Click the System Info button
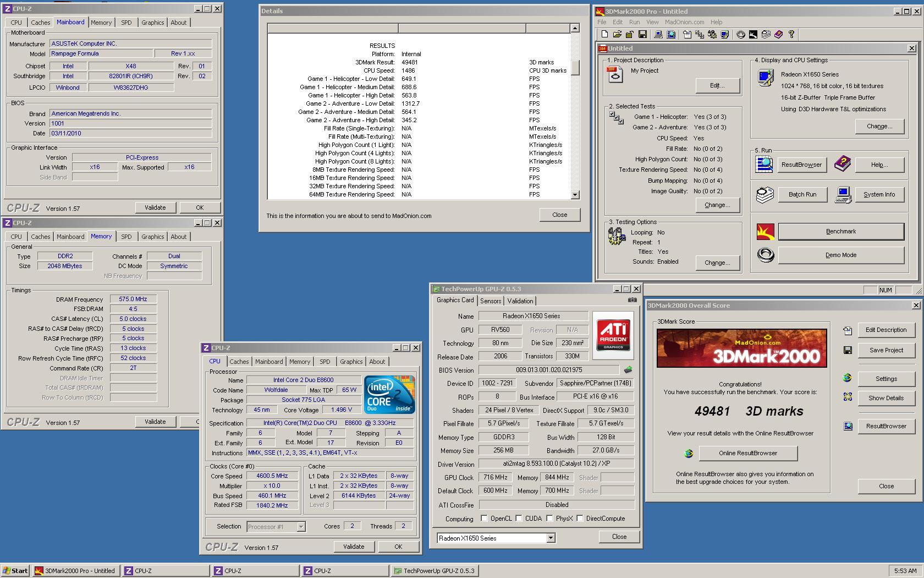 [x=879, y=194]
